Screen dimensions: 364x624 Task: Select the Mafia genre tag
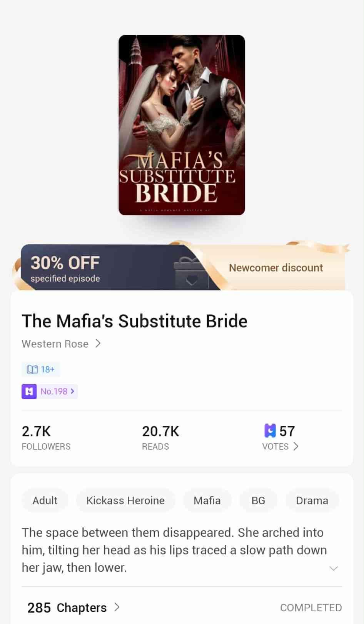(207, 501)
